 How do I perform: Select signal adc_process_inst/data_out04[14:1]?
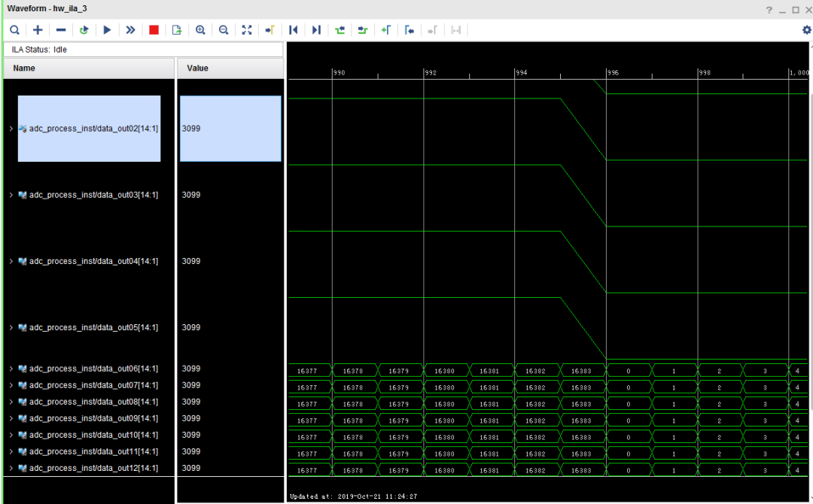(x=94, y=261)
